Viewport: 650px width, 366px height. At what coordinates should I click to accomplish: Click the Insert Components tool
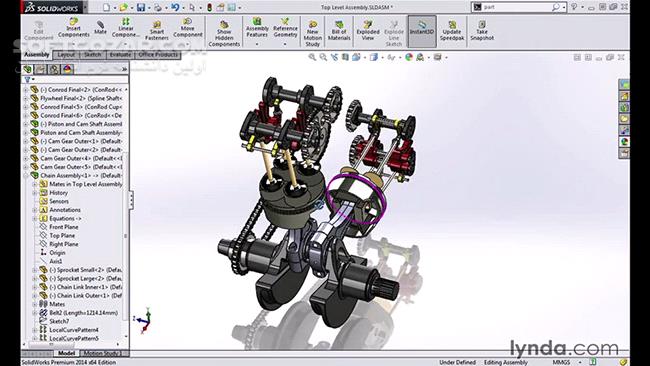(x=73, y=27)
